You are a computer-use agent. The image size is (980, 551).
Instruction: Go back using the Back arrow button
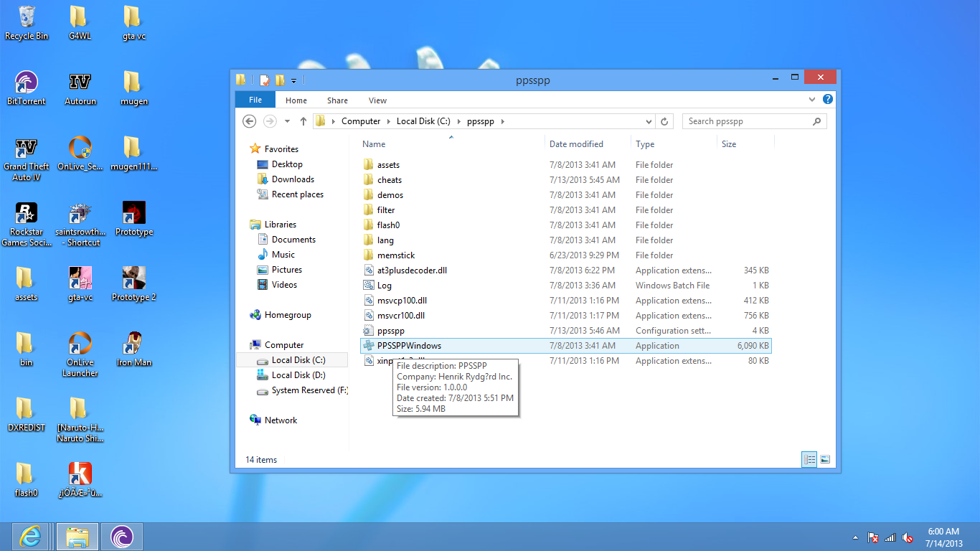(x=250, y=121)
